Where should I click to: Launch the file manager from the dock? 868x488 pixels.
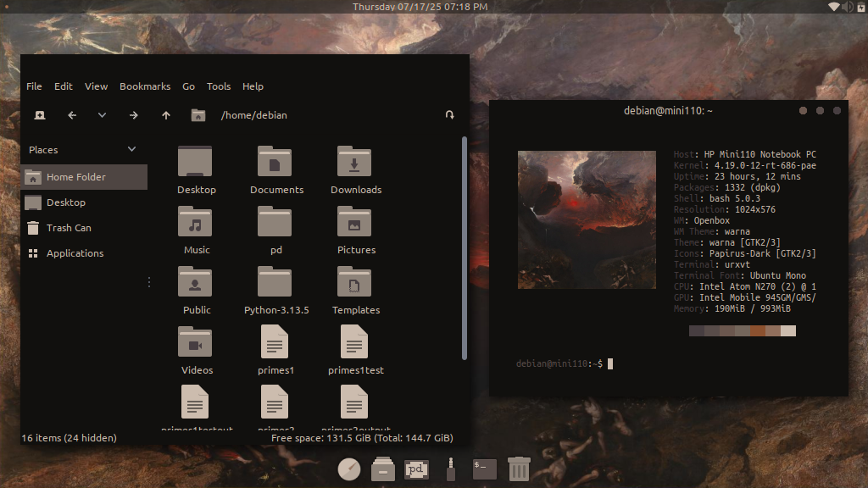click(382, 469)
